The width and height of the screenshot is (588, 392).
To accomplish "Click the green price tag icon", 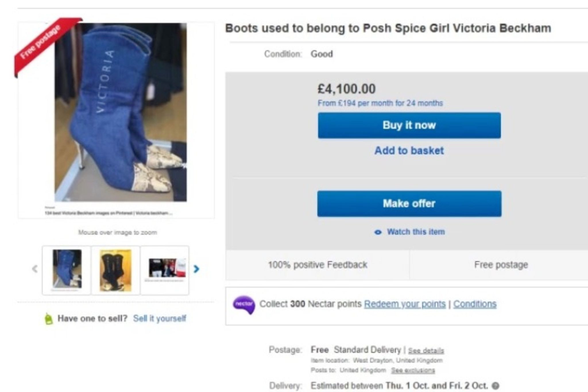I will [49, 319].
